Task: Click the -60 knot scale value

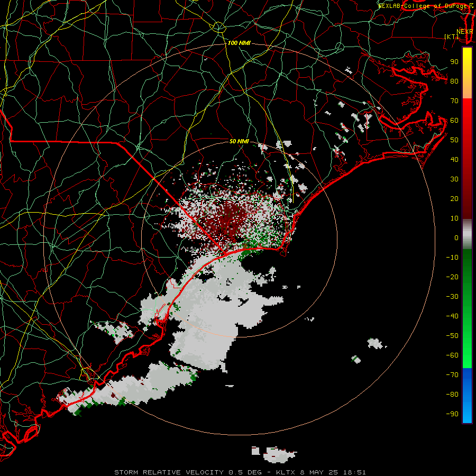Action: point(452,355)
